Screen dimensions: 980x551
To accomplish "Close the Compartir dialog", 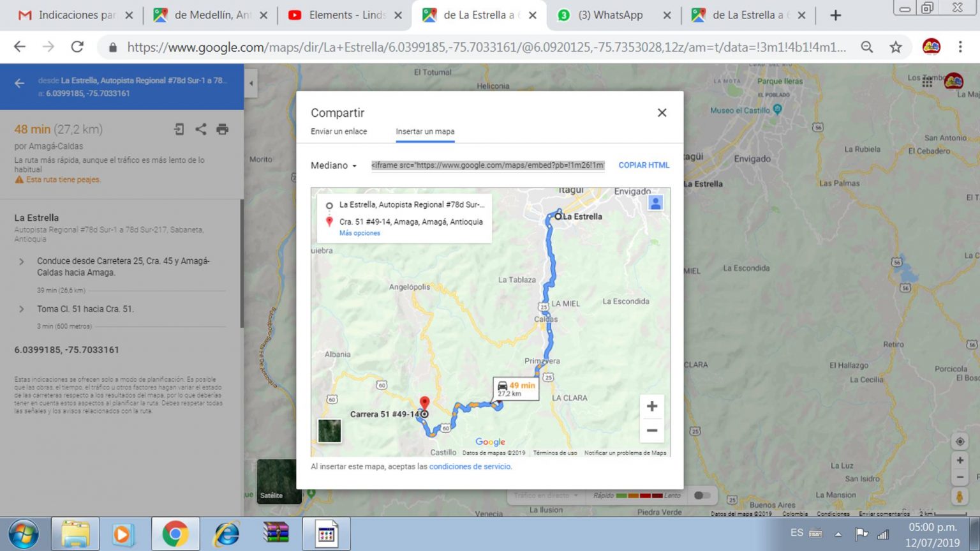I will (x=662, y=113).
